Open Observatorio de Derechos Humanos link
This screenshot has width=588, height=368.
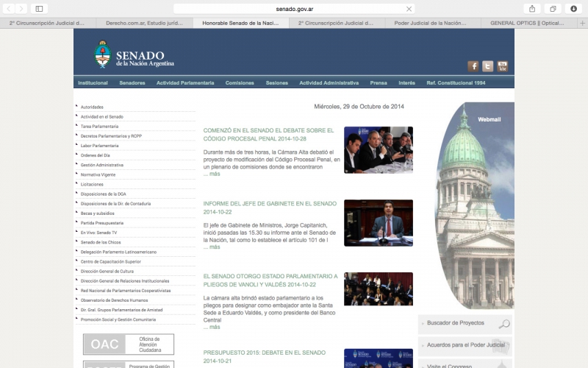[x=114, y=300]
